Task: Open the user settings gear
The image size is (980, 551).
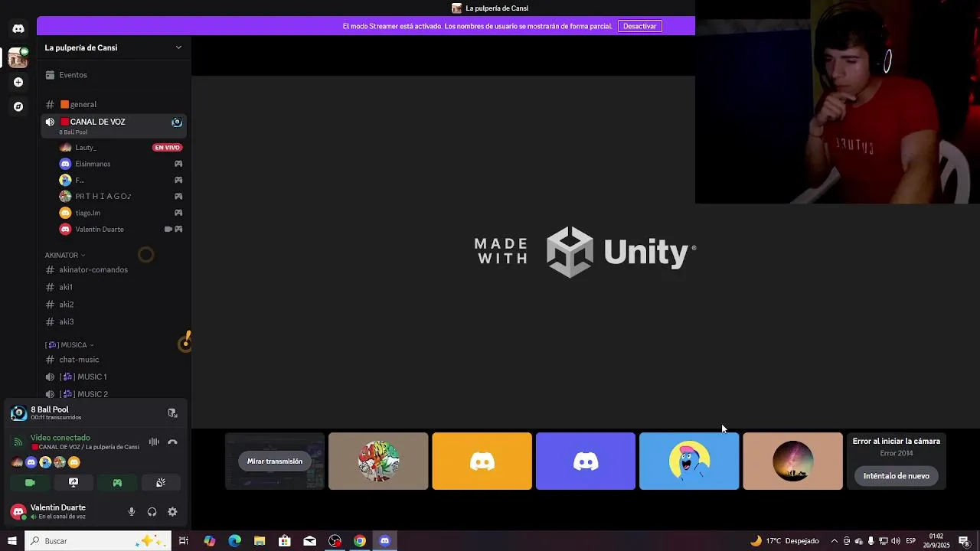Action: (x=172, y=512)
